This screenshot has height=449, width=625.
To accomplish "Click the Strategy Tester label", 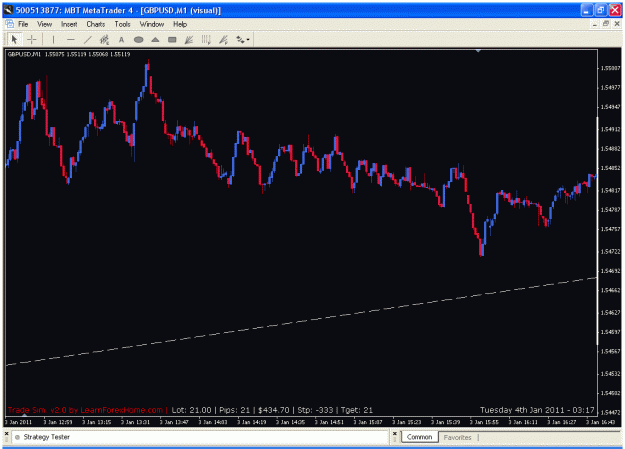I will 46,437.
